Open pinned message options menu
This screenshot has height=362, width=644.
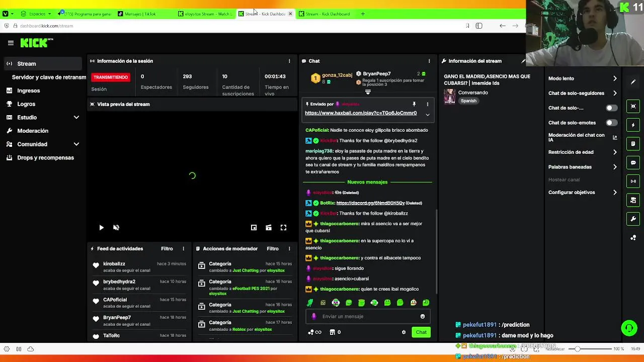click(x=428, y=104)
